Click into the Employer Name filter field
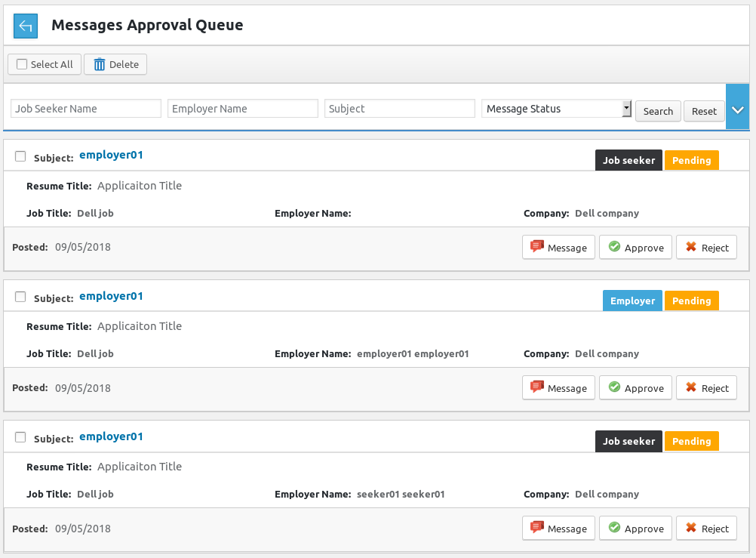Viewport: 756px width, 558px height. [x=242, y=109]
